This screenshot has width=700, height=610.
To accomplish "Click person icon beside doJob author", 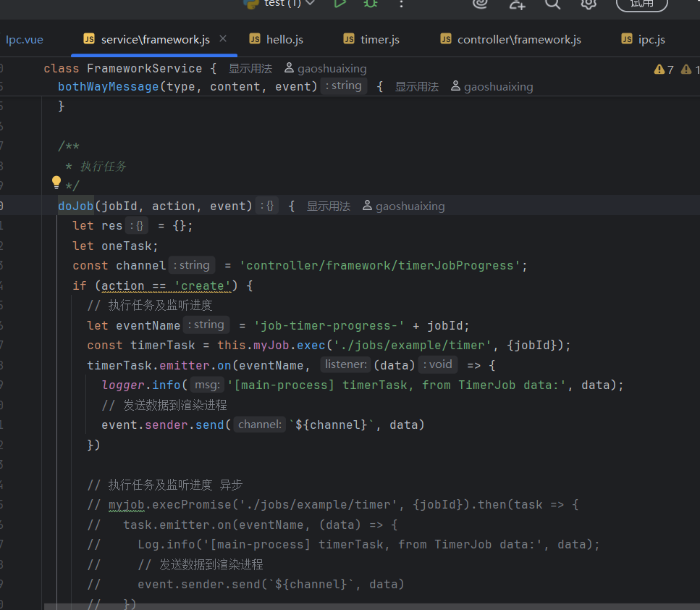I will click(x=367, y=206).
